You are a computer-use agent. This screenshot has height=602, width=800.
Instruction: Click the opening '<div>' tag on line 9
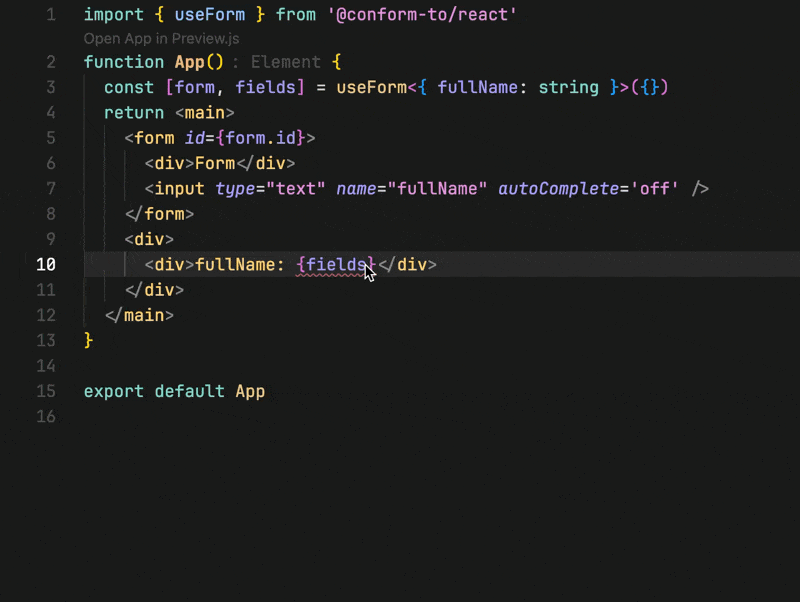(149, 239)
